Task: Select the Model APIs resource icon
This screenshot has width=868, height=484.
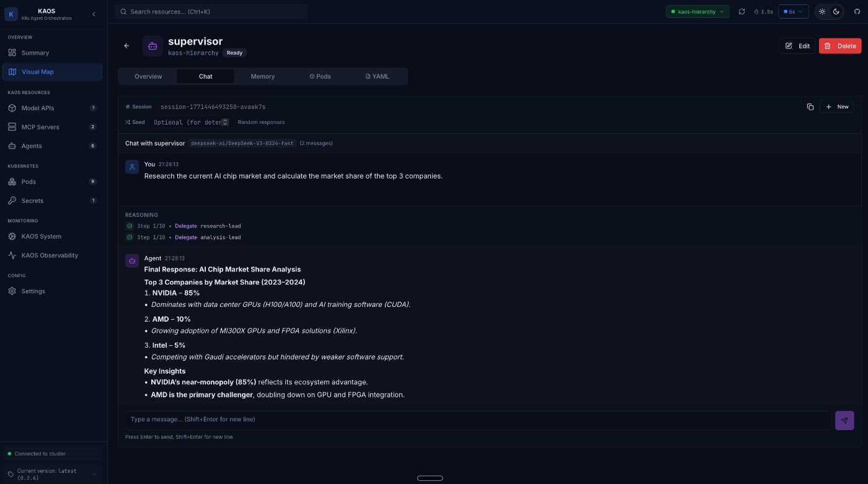Action: point(13,108)
